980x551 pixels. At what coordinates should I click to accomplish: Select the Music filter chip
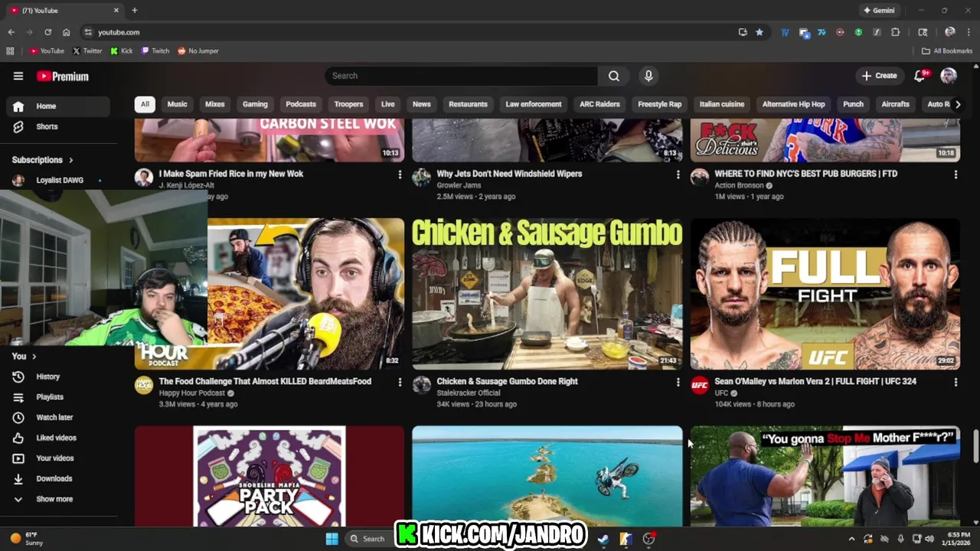point(178,105)
